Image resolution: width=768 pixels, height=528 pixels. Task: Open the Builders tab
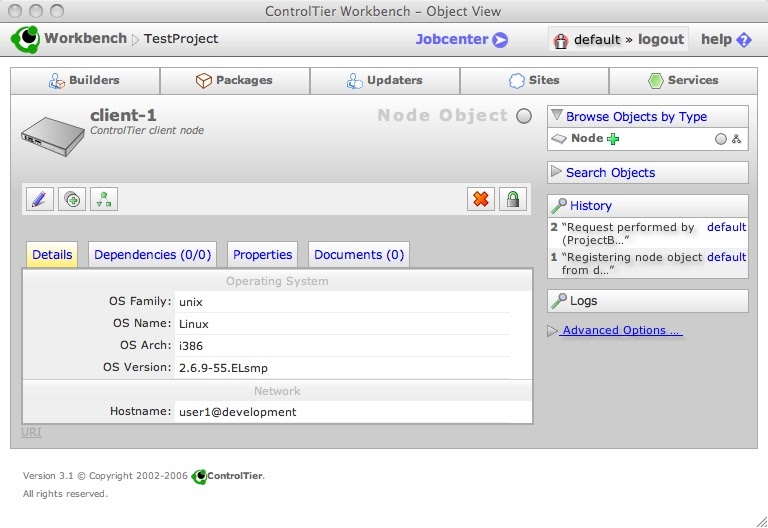pos(85,80)
